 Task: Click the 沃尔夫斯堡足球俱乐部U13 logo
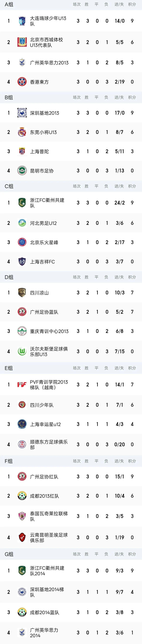[22, 351]
